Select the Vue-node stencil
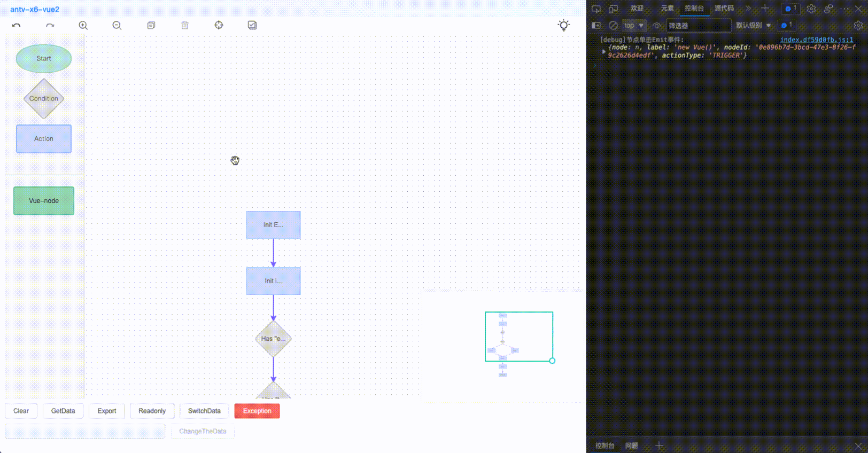868x453 pixels. coord(44,201)
